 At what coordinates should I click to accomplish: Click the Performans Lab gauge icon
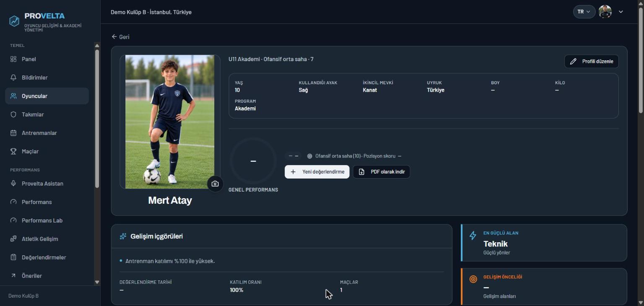pos(13,220)
